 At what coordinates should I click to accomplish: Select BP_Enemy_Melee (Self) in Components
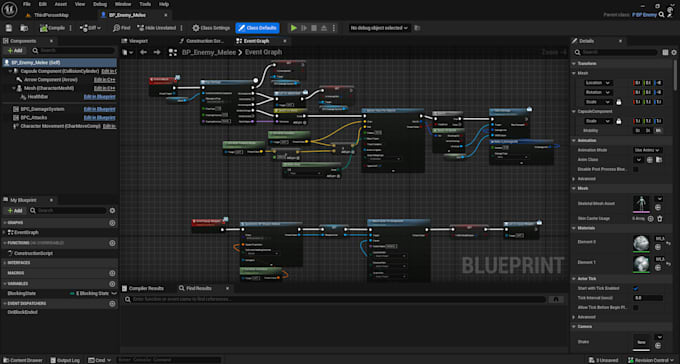pos(59,62)
